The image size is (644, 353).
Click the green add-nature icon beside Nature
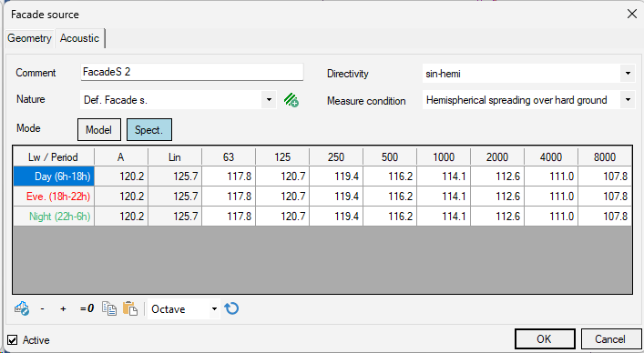pos(291,100)
